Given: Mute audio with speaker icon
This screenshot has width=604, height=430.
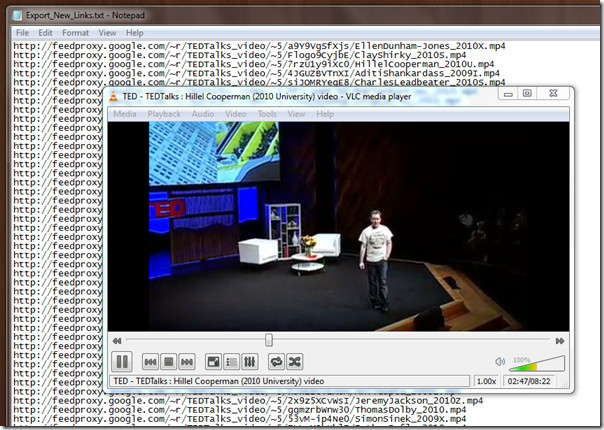Looking at the screenshot, I should pos(500,361).
